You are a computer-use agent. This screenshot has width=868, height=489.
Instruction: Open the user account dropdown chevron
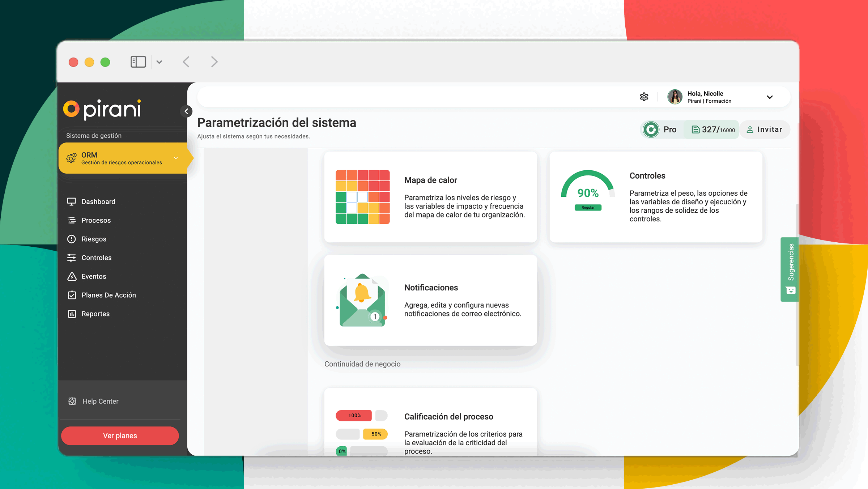click(770, 97)
